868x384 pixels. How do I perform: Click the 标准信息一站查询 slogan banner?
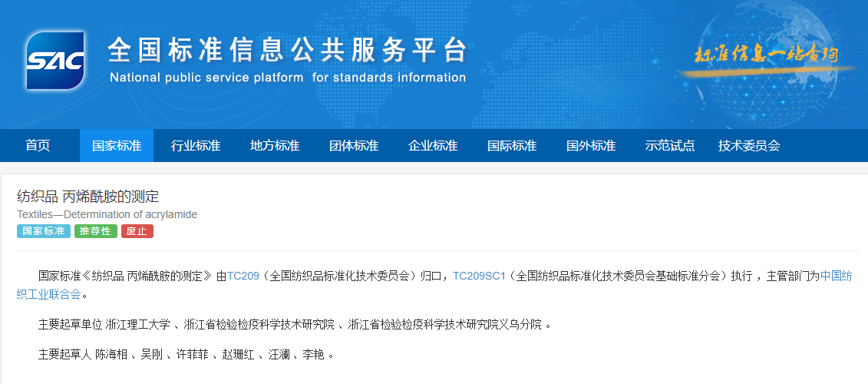765,55
